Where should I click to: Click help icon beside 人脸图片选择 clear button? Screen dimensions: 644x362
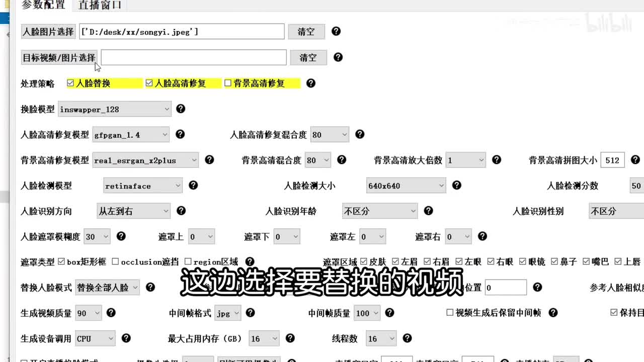(336, 31)
